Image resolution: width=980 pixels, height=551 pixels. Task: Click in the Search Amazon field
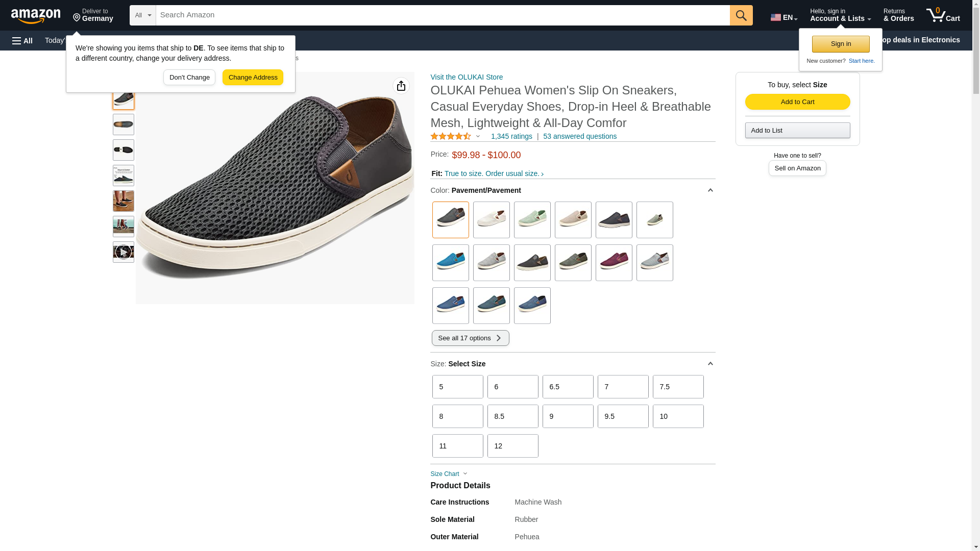click(442, 15)
